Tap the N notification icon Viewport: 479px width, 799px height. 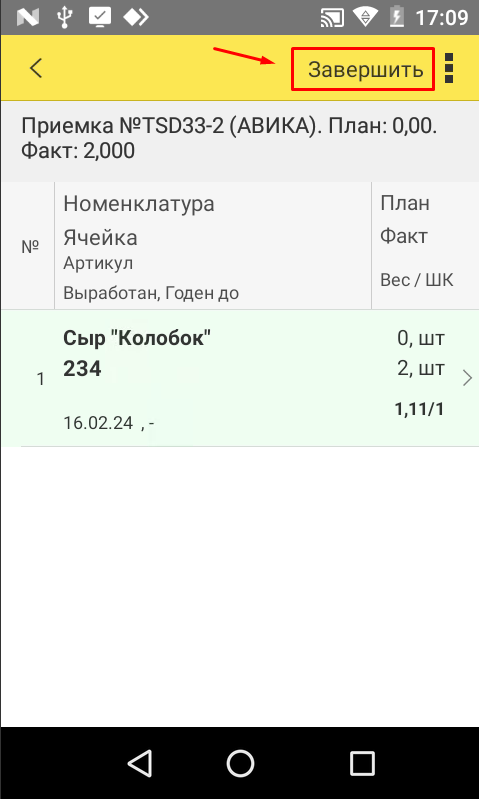(x=28, y=18)
